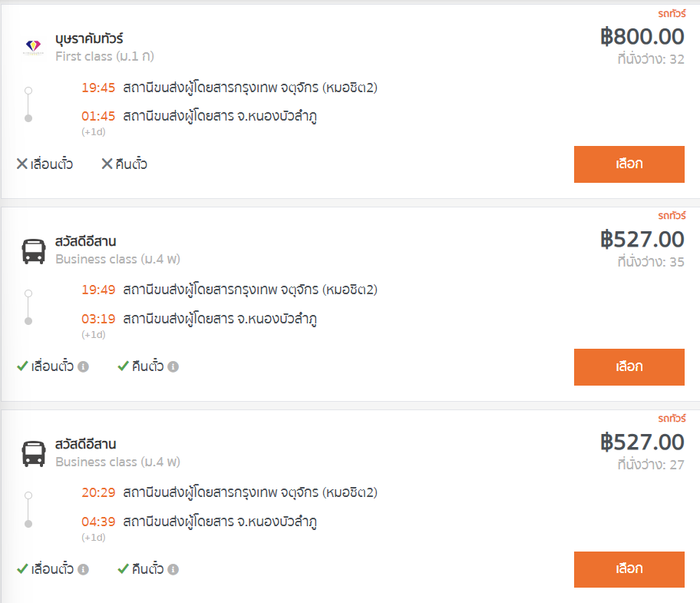Viewport: 700px width, 603px height.
Task: Open the เลื่อนตั๋ว info icon on the 19:49 trip
Action: coord(83,366)
